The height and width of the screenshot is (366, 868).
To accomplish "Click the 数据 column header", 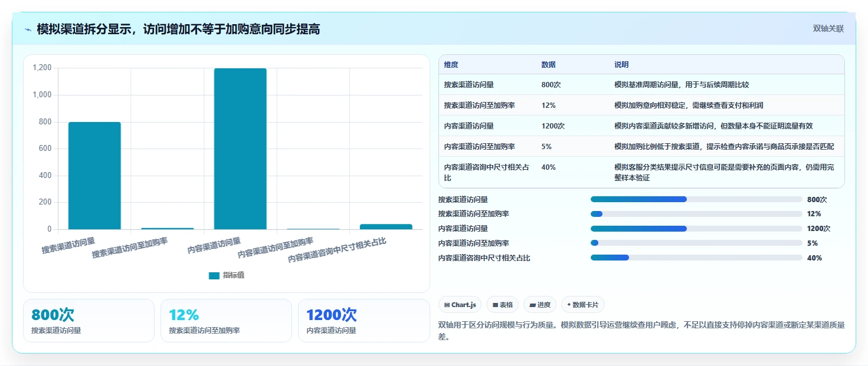I will pyautogui.click(x=548, y=65).
